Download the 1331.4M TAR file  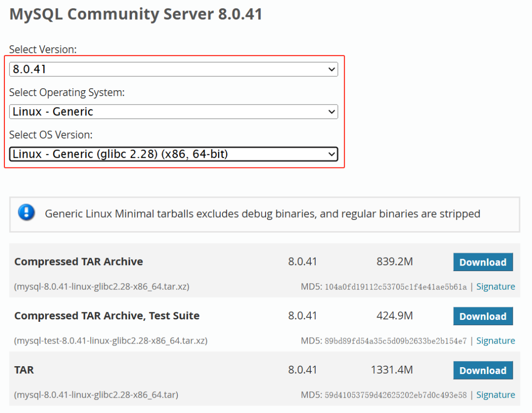[483, 370]
